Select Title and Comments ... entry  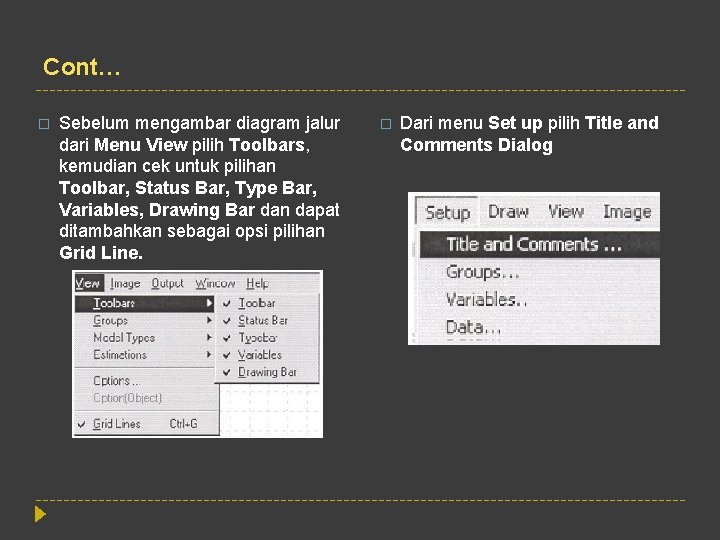(540, 244)
